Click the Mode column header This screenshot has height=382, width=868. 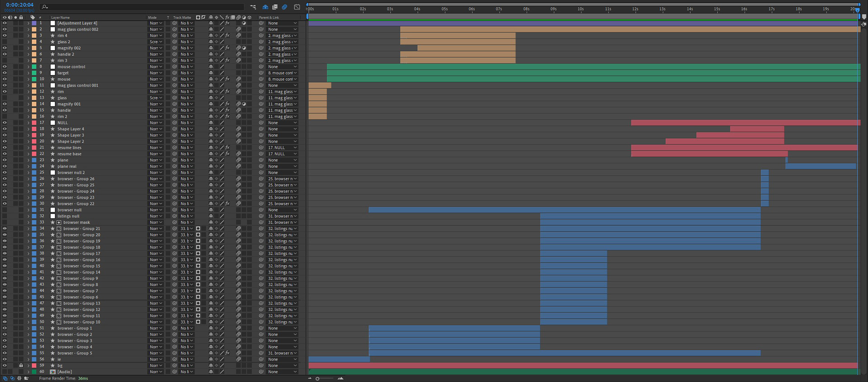coord(152,18)
